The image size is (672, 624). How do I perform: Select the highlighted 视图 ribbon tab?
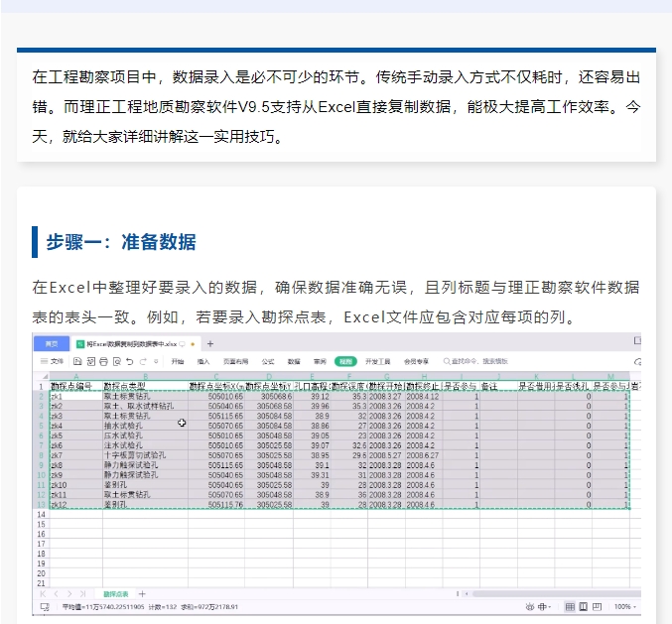point(344,362)
